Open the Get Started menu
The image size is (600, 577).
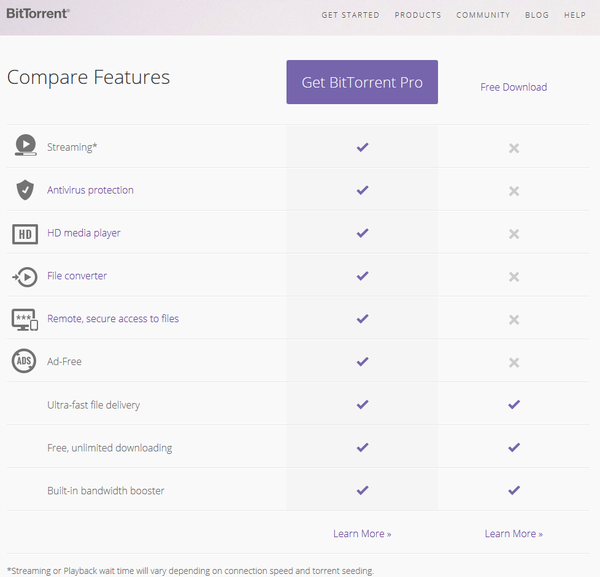(x=350, y=15)
